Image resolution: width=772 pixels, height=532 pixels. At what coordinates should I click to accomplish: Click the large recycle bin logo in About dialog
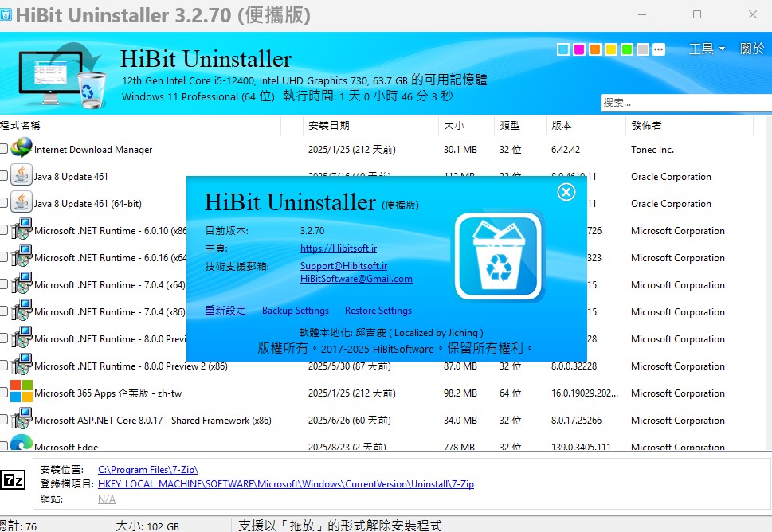coord(499,256)
